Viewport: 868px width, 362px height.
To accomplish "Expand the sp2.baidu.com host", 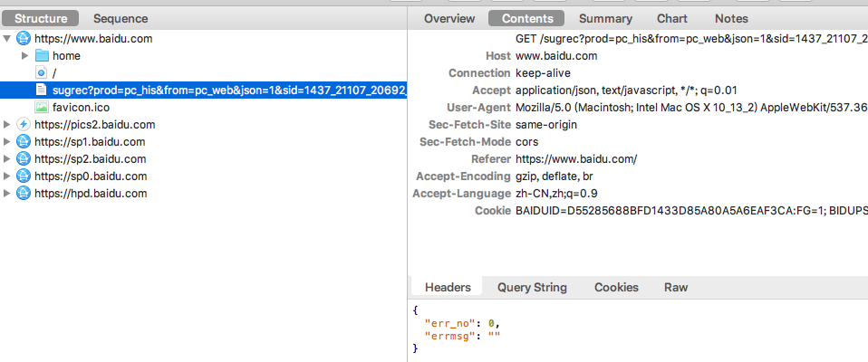I will pos(8,159).
